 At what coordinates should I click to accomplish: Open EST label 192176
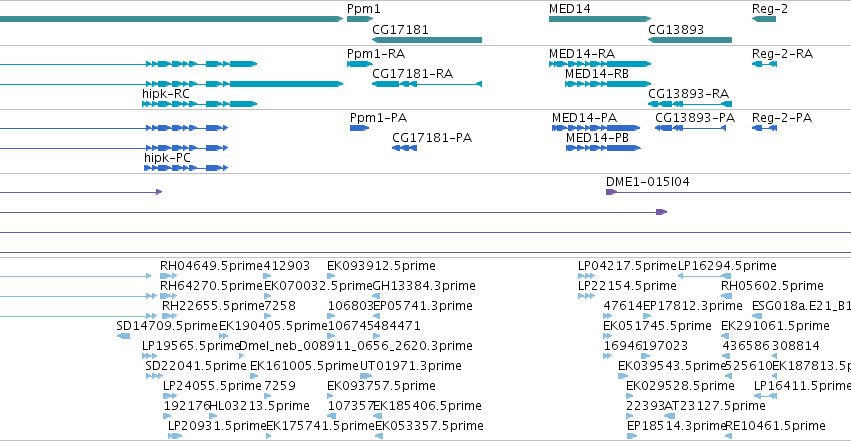click(x=187, y=406)
